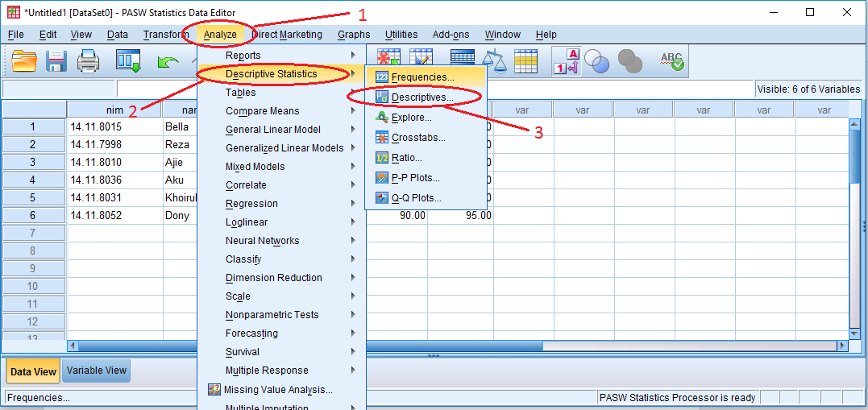Select row header 3

click(33, 162)
